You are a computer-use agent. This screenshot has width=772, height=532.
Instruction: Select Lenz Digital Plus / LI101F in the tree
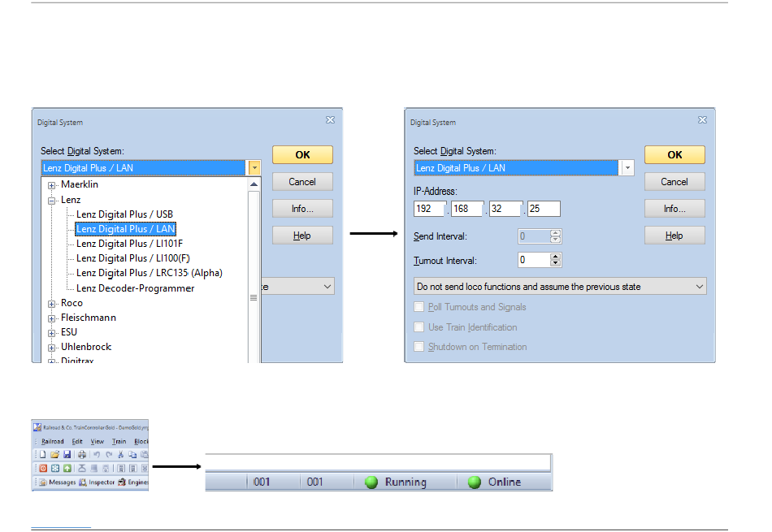tap(129, 244)
